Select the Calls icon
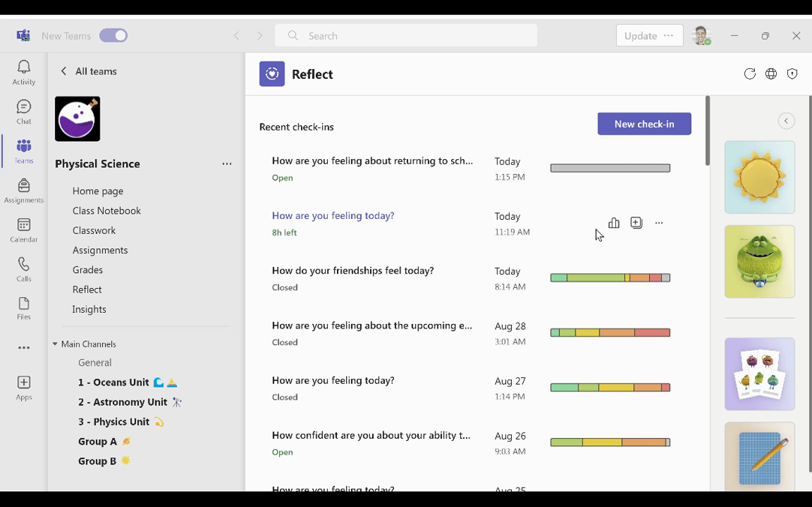 click(23, 268)
